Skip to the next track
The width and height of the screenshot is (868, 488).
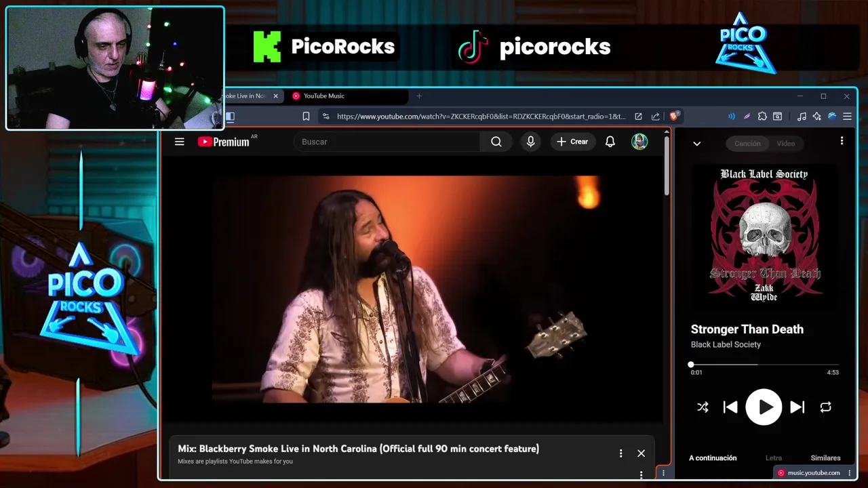point(797,407)
